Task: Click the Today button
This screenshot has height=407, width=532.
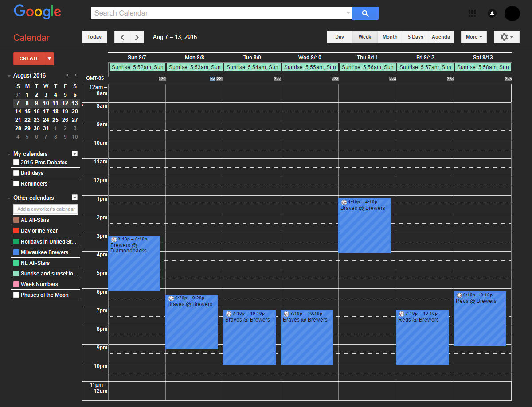Action: point(94,37)
